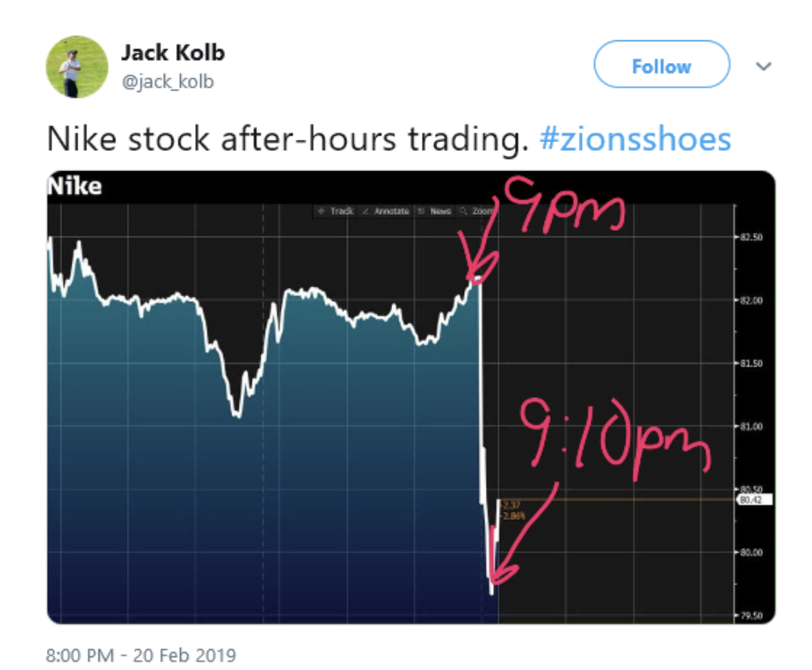Open the #zionsshoes hashtag link
This screenshot has width=812, height=670.
[x=634, y=139]
